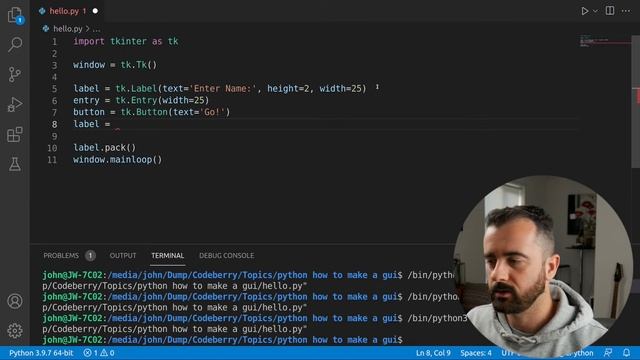Click line number 1 in gutter

click(x=54, y=42)
